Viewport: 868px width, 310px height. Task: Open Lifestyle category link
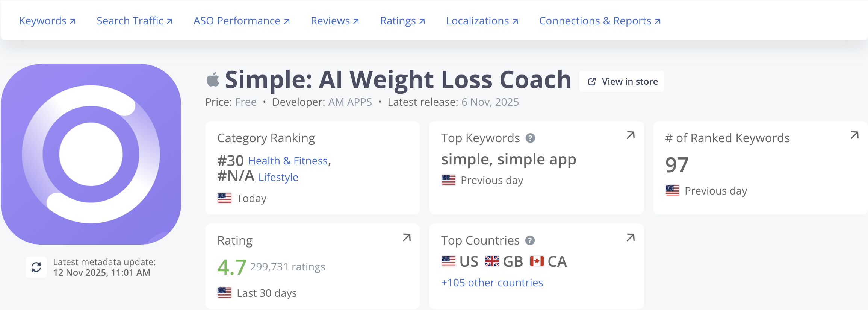tap(278, 177)
